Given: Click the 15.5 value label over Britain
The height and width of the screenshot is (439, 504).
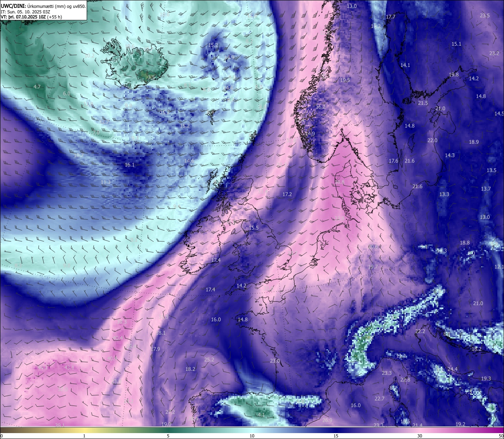Looking at the screenshot, I should [x=254, y=228].
